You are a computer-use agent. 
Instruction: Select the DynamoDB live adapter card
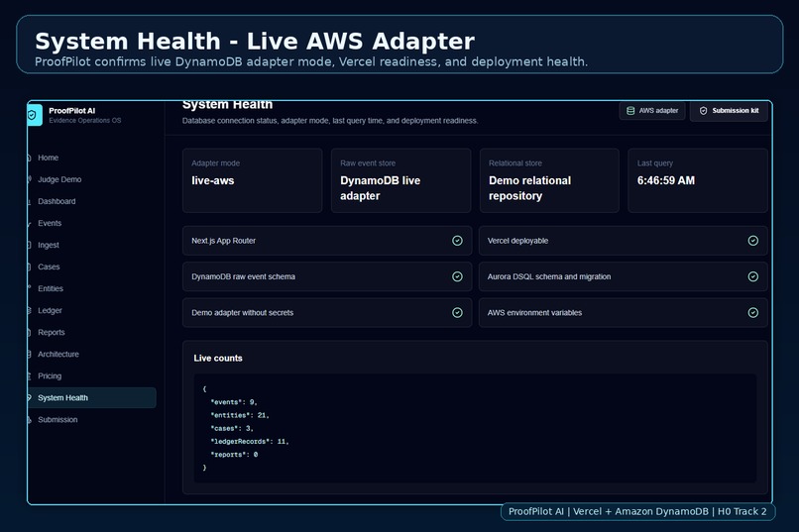click(400, 180)
